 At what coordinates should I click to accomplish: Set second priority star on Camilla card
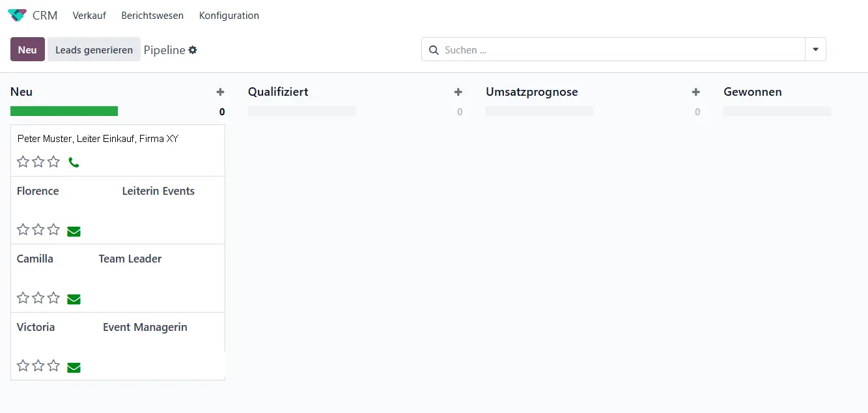(38, 298)
